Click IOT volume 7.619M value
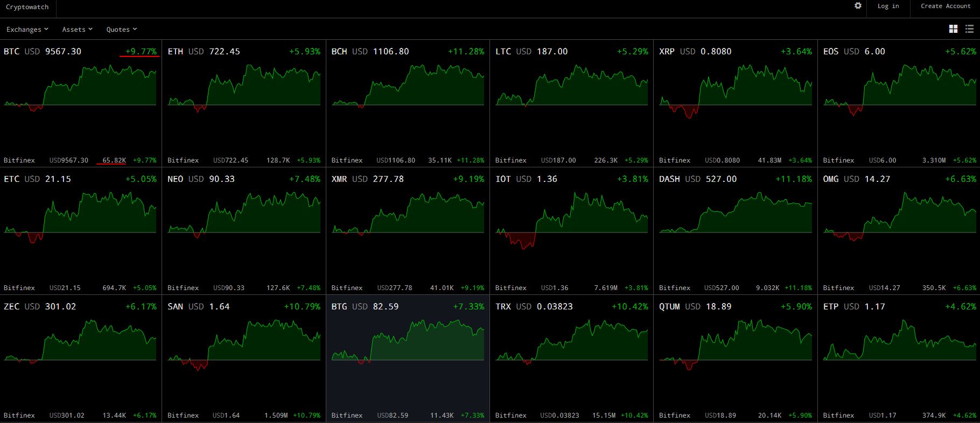 [606, 288]
